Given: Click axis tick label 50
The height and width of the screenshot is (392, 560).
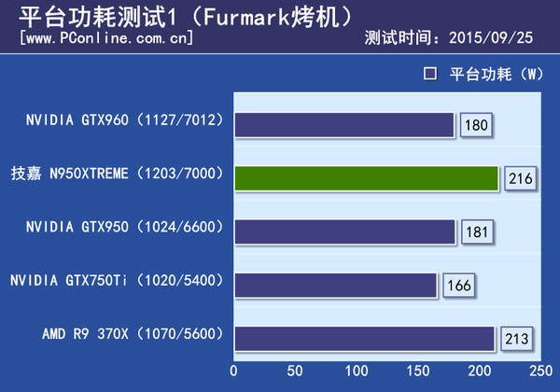Looking at the screenshot, I should [x=295, y=371].
